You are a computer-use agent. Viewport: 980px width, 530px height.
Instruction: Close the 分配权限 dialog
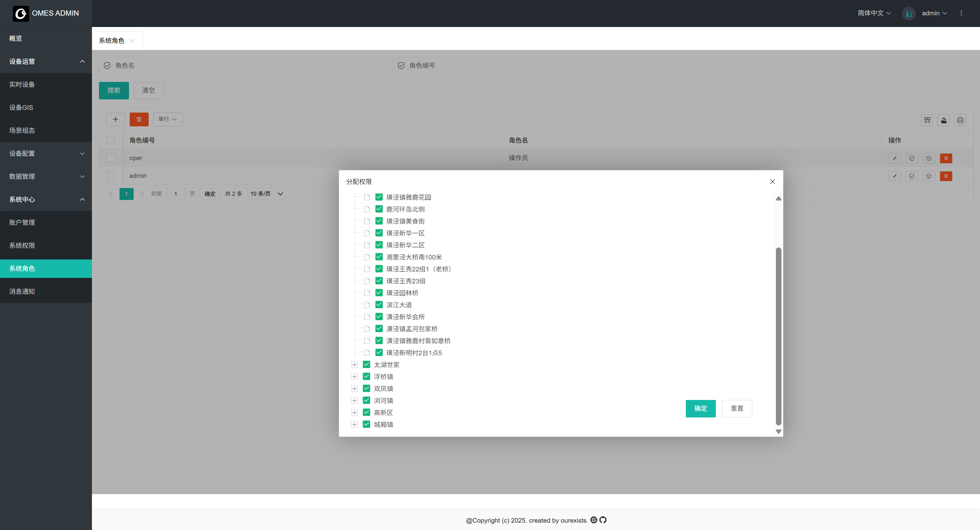772,182
